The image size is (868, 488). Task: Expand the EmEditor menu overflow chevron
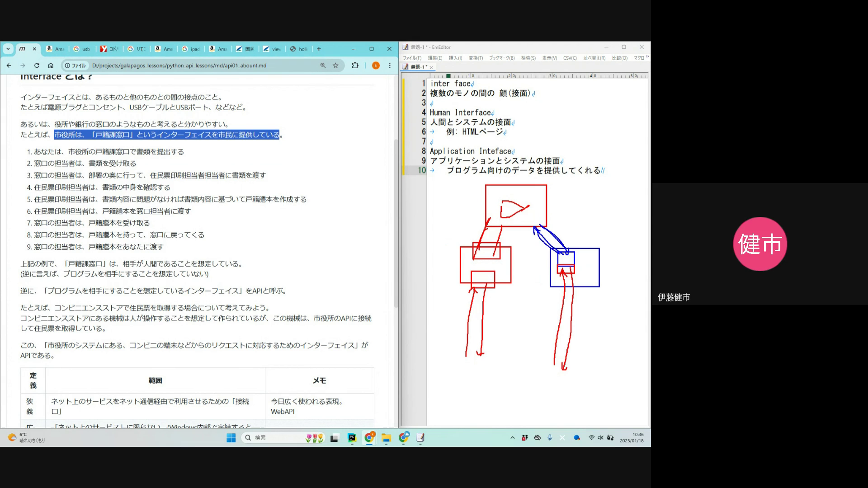(x=647, y=57)
